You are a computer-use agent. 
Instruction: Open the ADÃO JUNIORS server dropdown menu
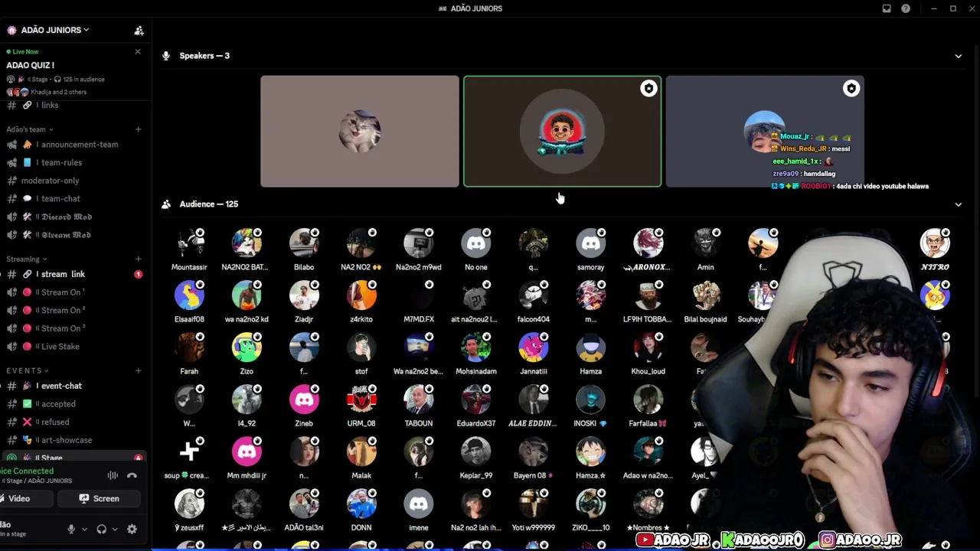(55, 30)
